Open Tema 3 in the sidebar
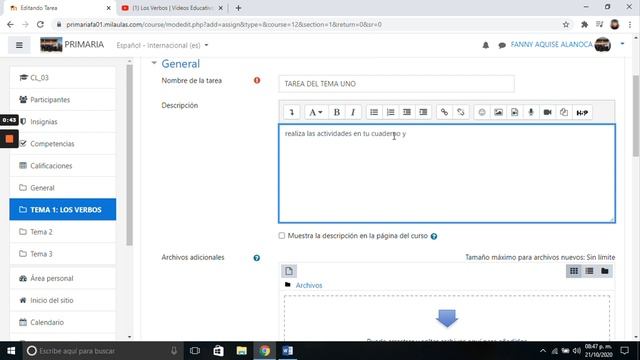 [x=63, y=254]
